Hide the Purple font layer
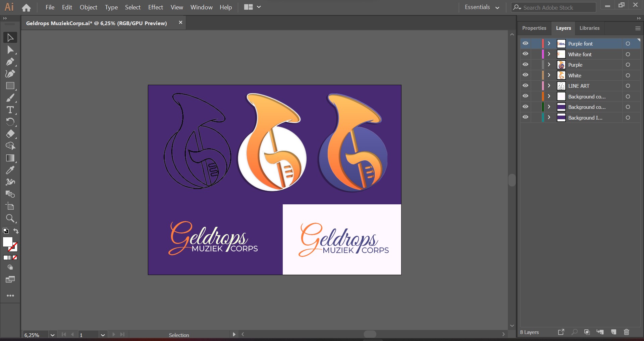 (525, 44)
